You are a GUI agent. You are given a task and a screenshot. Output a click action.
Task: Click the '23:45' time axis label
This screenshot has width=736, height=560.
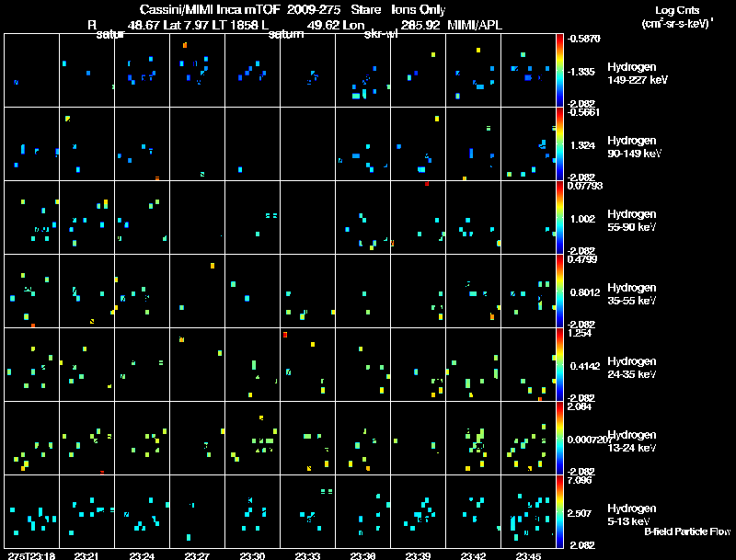(x=528, y=556)
